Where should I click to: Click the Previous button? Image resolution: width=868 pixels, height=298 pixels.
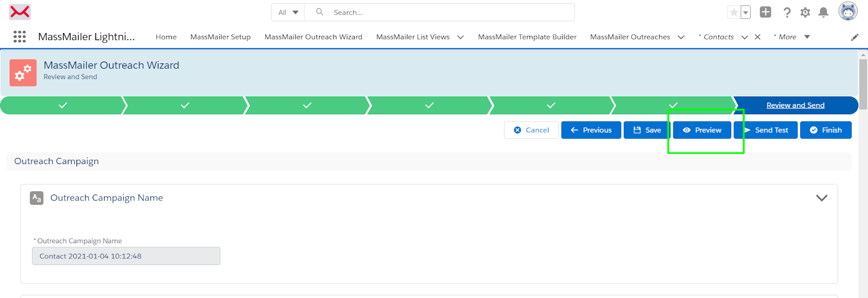click(x=591, y=130)
